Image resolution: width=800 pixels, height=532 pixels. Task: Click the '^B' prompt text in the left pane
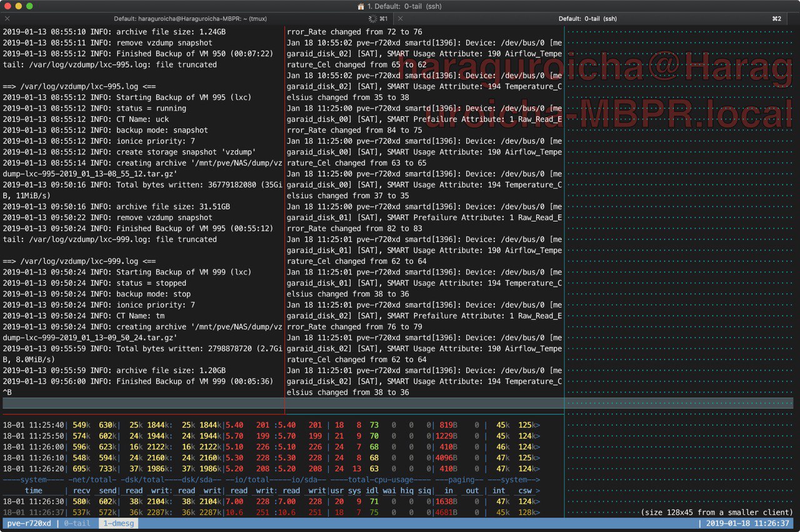tap(7, 393)
